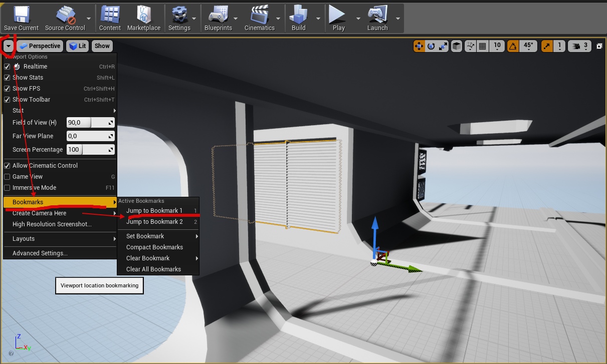
Task: Open the Cinematics dropdown arrow
Action: [x=279, y=19]
